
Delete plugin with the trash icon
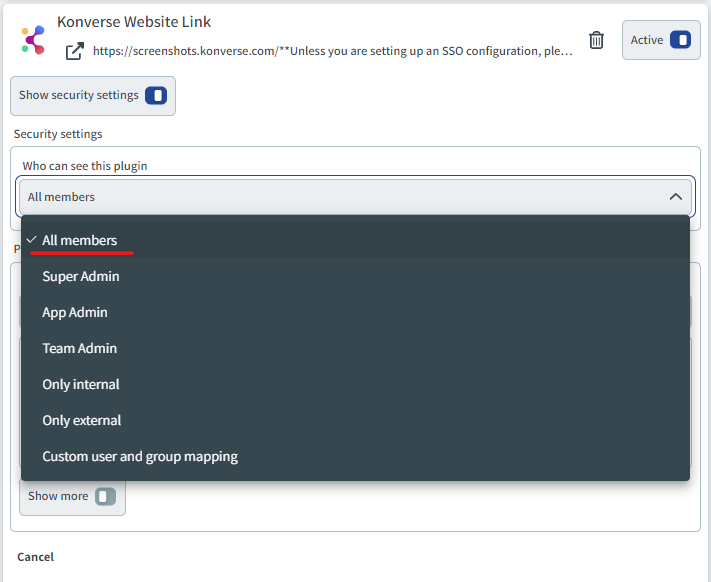(596, 40)
